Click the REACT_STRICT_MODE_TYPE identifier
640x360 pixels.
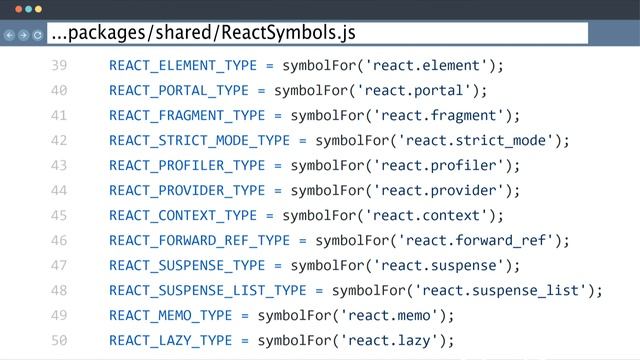(x=200, y=141)
